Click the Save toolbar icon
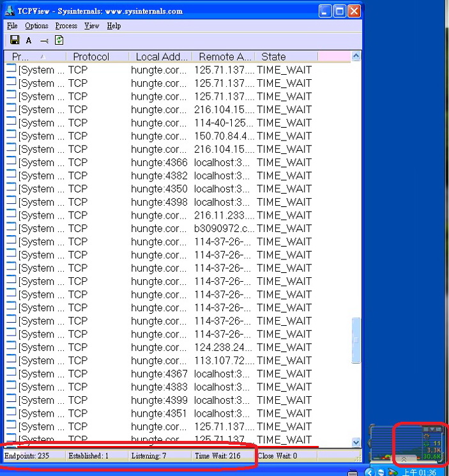The height and width of the screenshot is (476, 449). [x=14, y=40]
